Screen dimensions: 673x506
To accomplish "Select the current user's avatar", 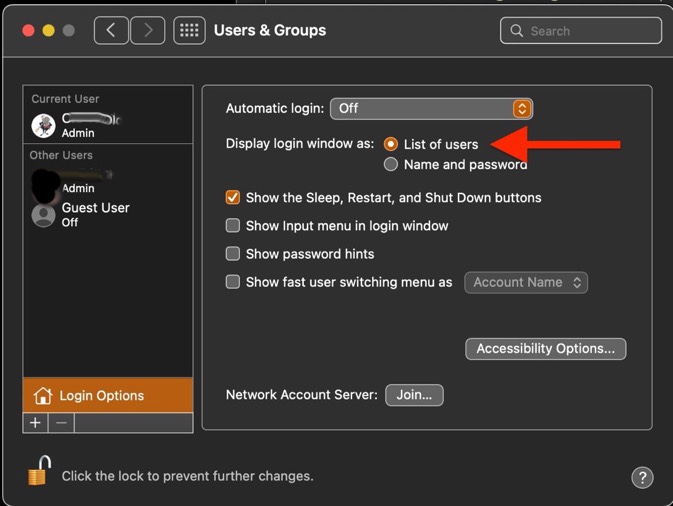I will (43, 125).
